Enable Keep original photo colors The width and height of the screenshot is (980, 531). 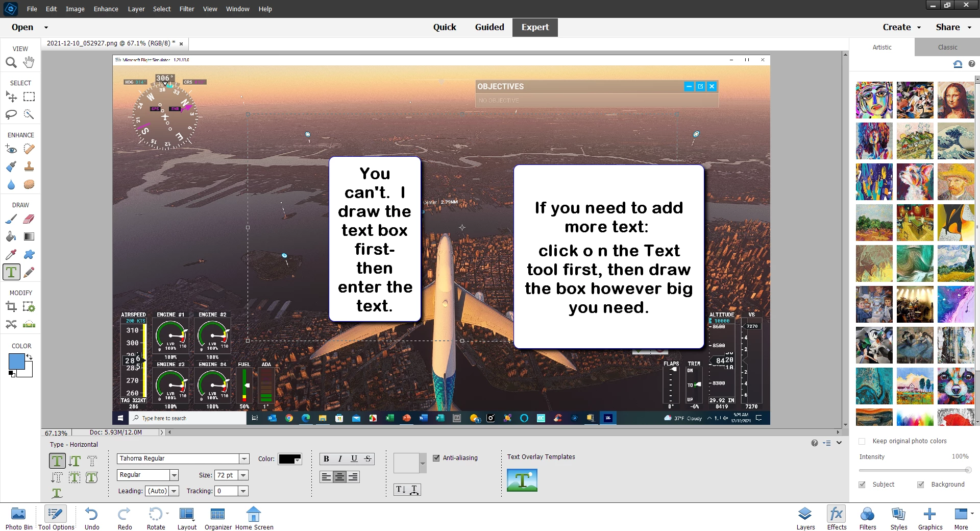pyautogui.click(x=862, y=441)
